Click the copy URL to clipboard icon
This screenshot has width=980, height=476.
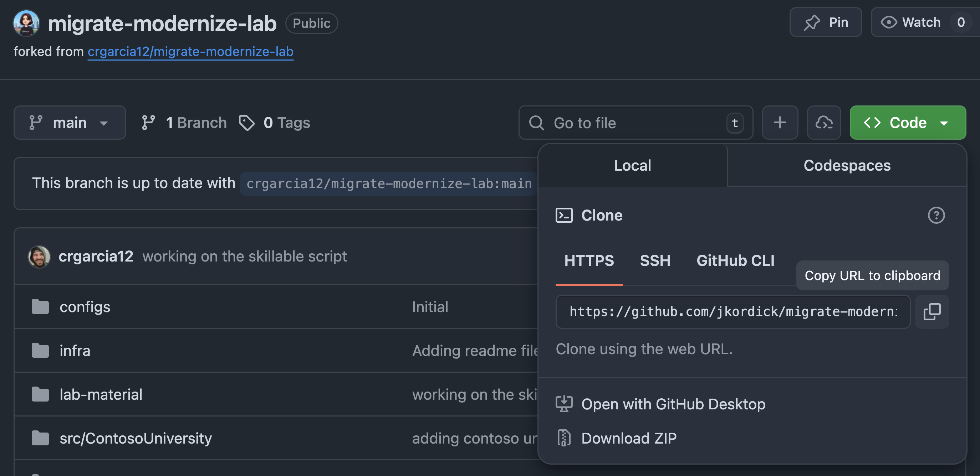coord(932,312)
